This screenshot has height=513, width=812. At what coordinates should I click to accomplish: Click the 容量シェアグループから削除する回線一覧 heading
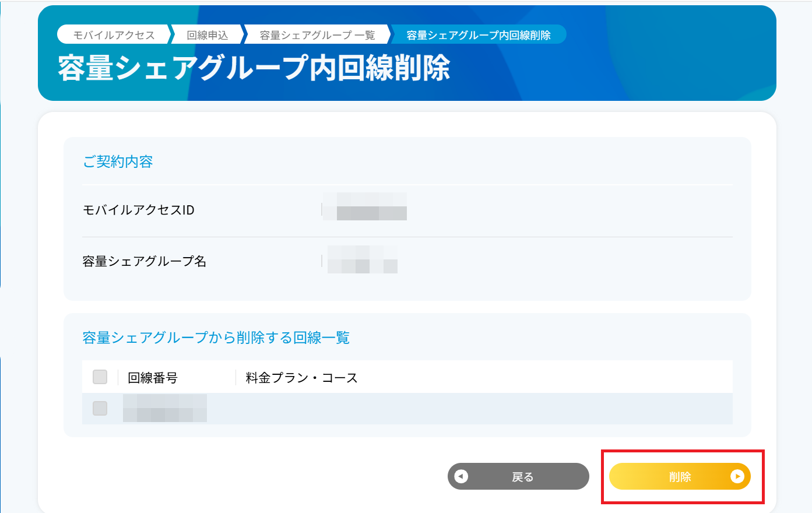pos(216,338)
